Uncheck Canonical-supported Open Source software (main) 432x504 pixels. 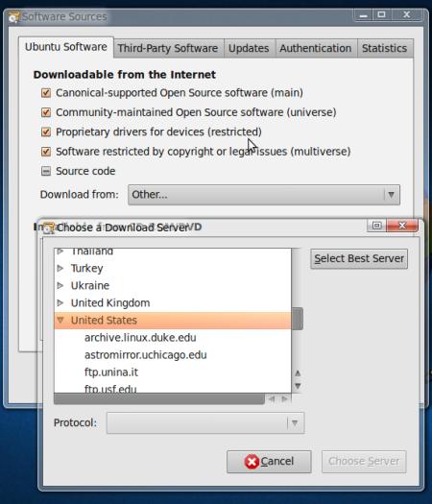[x=46, y=93]
